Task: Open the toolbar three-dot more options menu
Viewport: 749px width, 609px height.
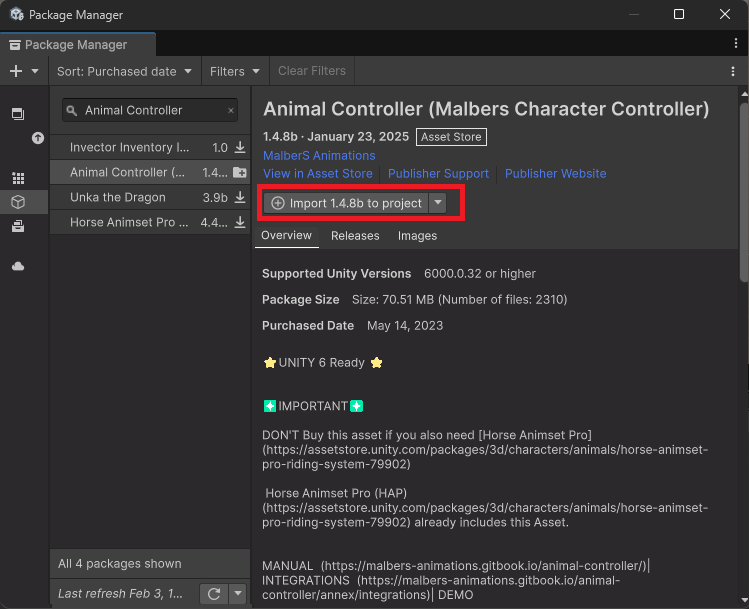Action: 733,71
